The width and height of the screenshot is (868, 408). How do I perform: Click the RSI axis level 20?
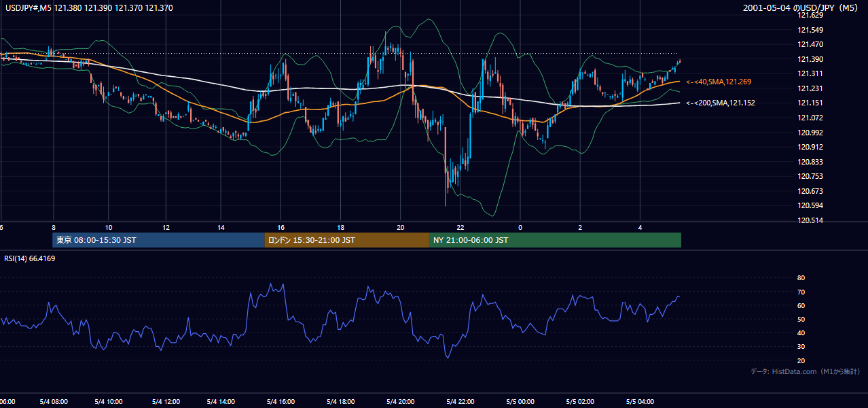pyautogui.click(x=801, y=361)
